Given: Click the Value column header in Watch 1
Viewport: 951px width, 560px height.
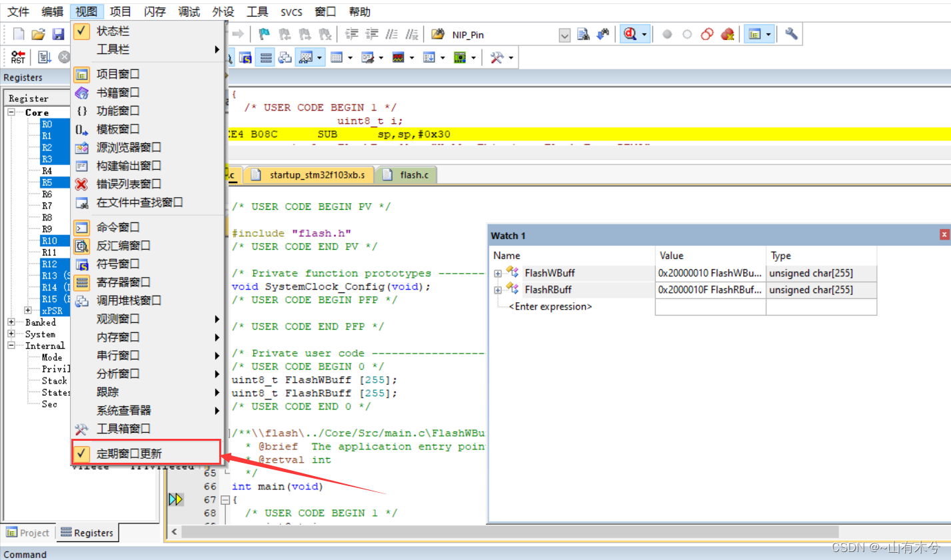Looking at the screenshot, I should point(710,255).
